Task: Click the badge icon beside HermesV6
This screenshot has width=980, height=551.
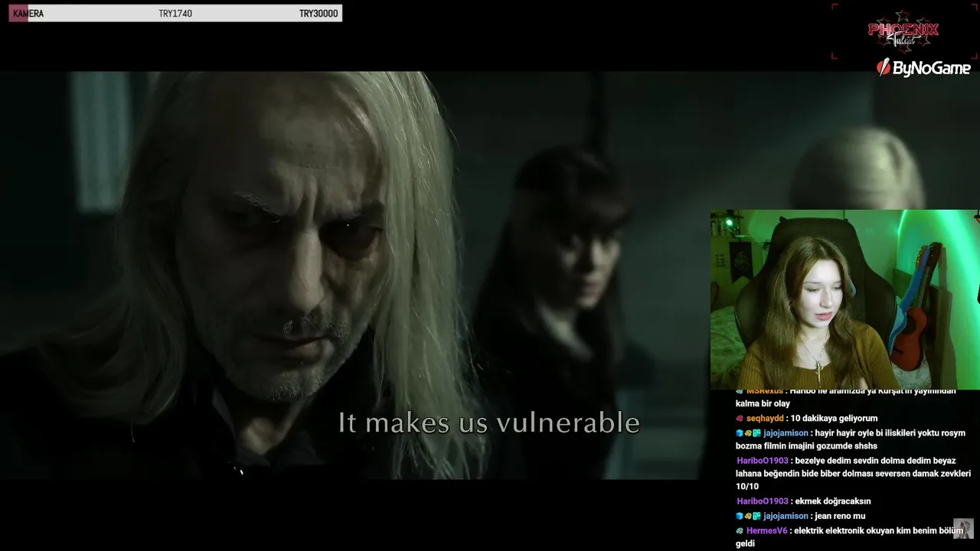Action: (x=740, y=530)
